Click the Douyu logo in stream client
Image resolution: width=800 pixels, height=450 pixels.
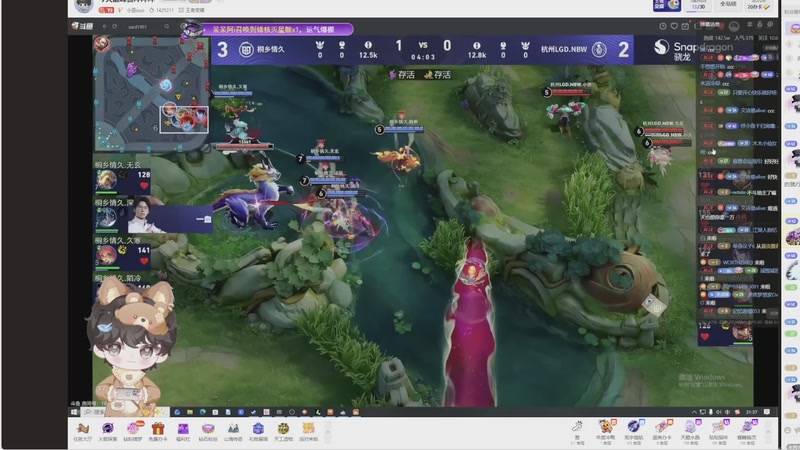tap(82, 26)
